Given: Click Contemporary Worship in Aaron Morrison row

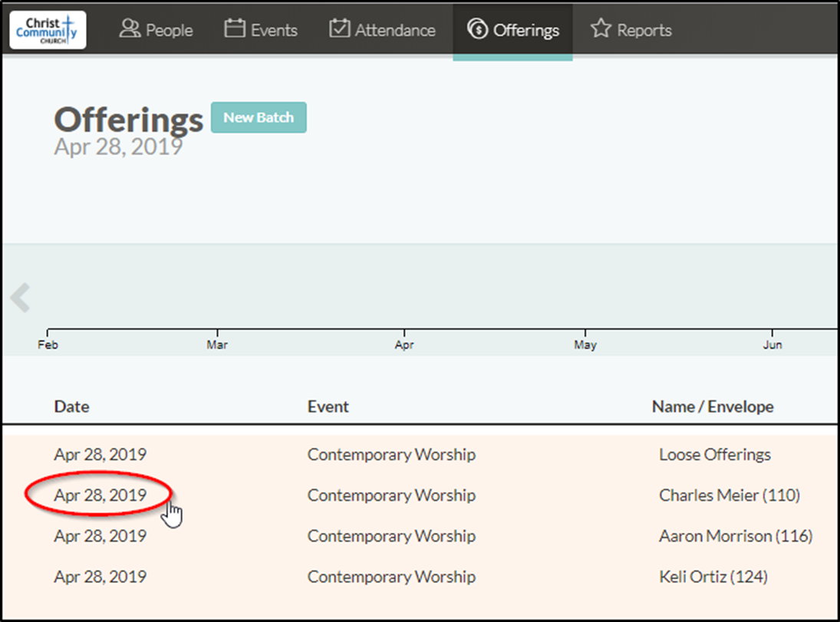Looking at the screenshot, I should 391,536.
